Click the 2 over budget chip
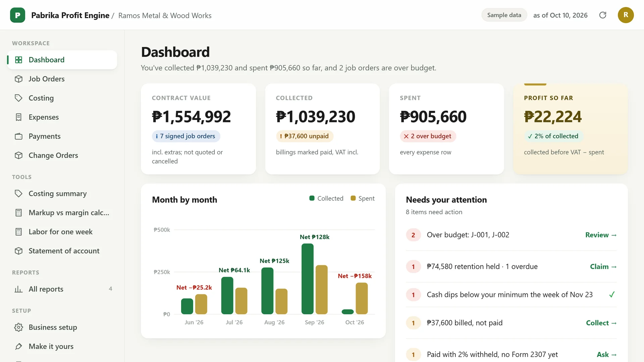Viewport: 644px width, 362px height. [x=428, y=136]
